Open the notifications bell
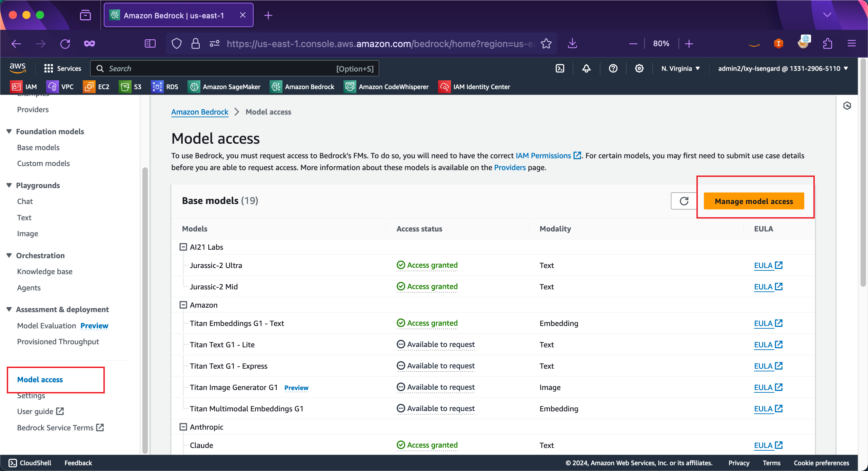This screenshot has height=471, width=868. coord(587,68)
